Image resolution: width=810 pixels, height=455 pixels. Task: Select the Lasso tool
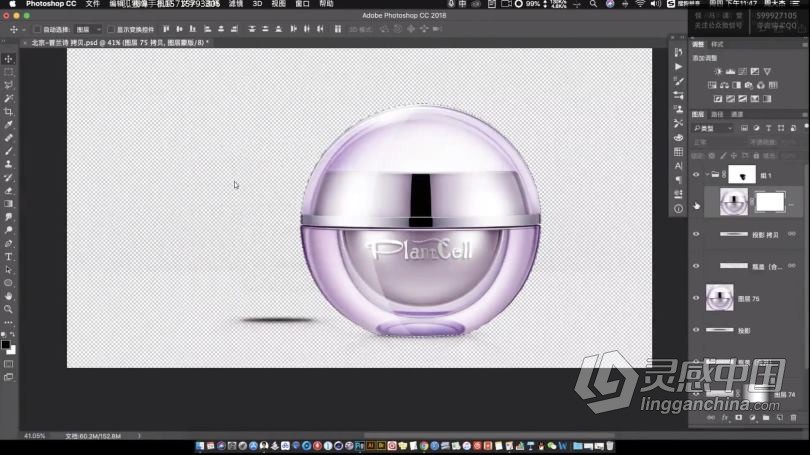click(x=8, y=85)
